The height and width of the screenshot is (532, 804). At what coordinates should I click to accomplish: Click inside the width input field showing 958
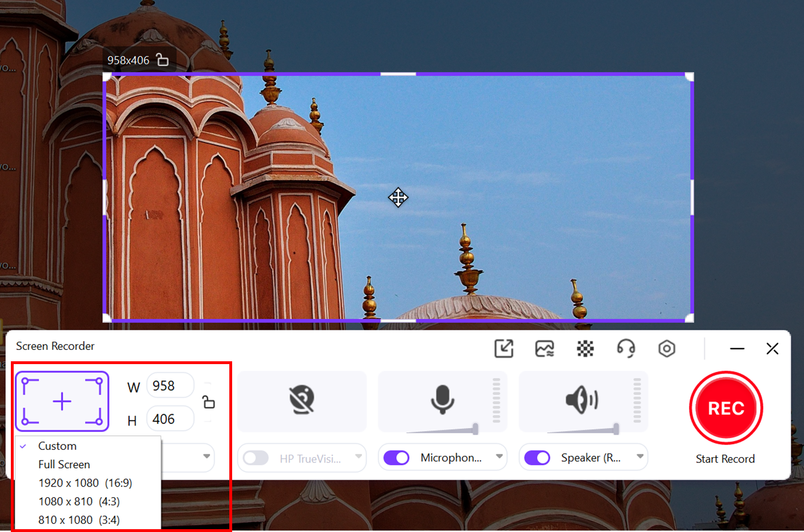pos(169,385)
